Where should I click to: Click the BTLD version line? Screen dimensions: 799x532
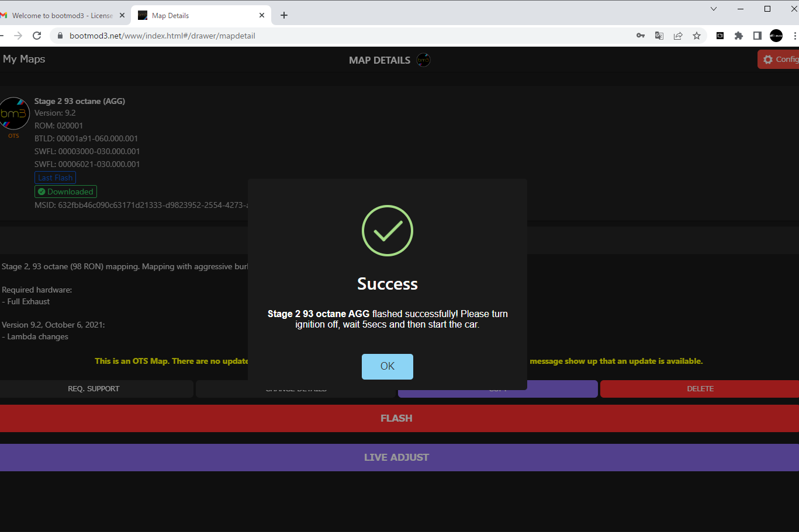[86, 138]
